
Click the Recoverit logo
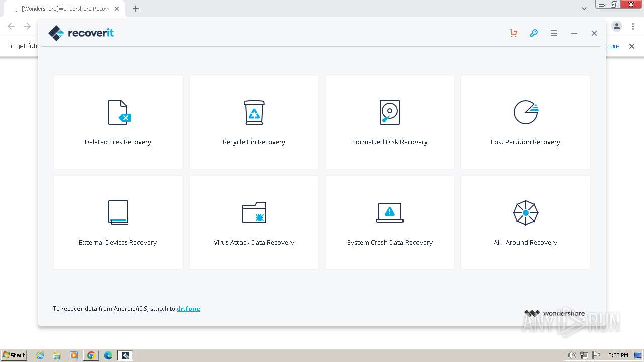pos(81,33)
